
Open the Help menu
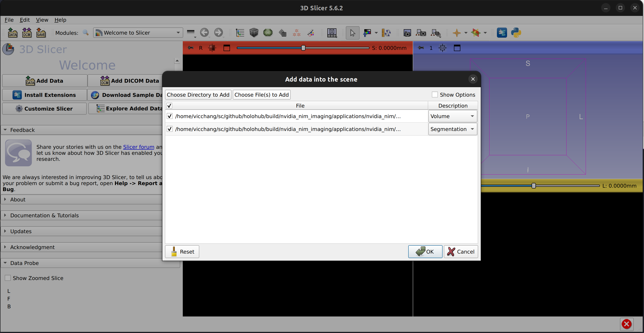[60, 20]
